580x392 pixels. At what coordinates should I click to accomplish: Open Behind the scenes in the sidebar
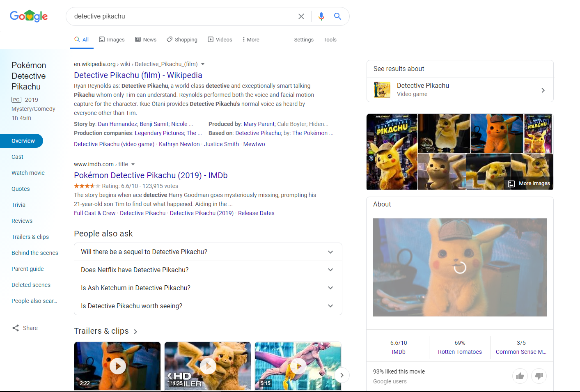tap(35, 253)
